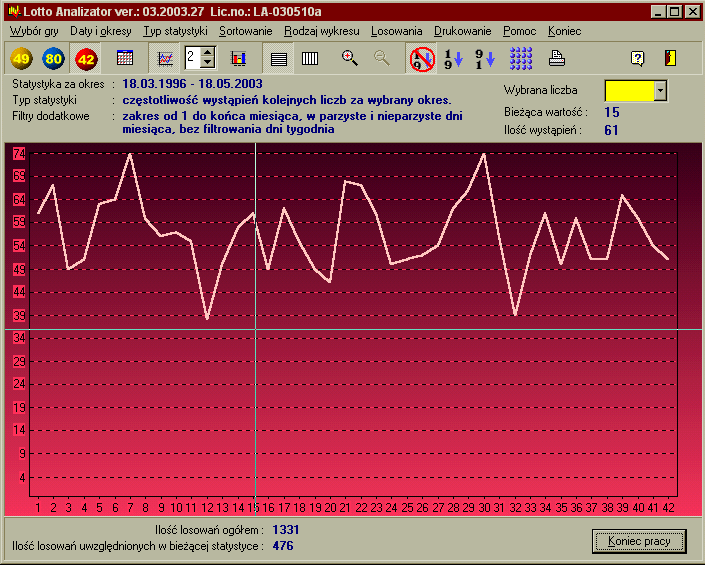Click x-axis number 42 on chart

coord(669,507)
